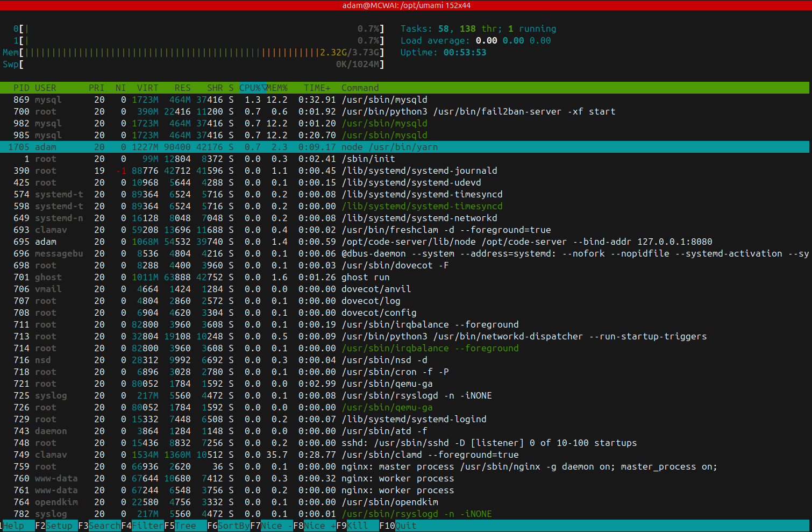Screen dimensions: 812x532
Task: Click F9 Kill in the footer
Action: 358,526
